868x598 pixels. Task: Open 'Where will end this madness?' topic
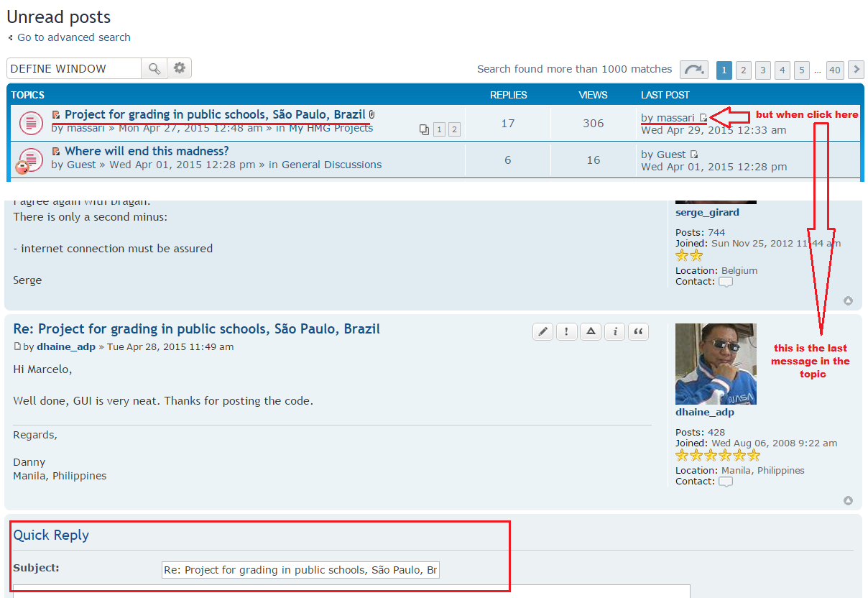click(x=147, y=151)
